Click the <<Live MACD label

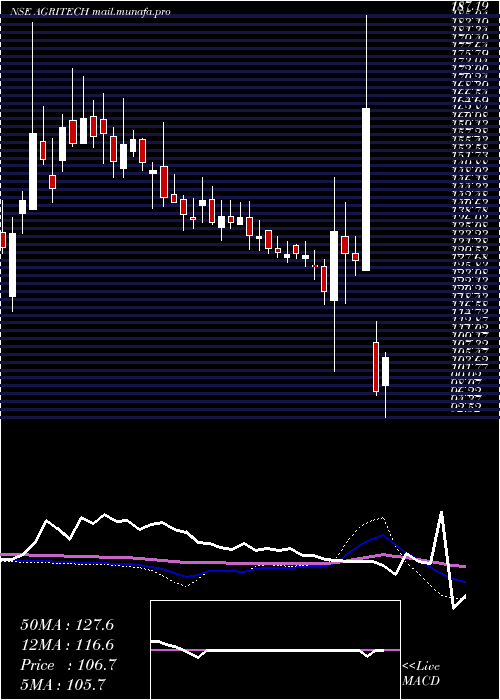pos(421,674)
